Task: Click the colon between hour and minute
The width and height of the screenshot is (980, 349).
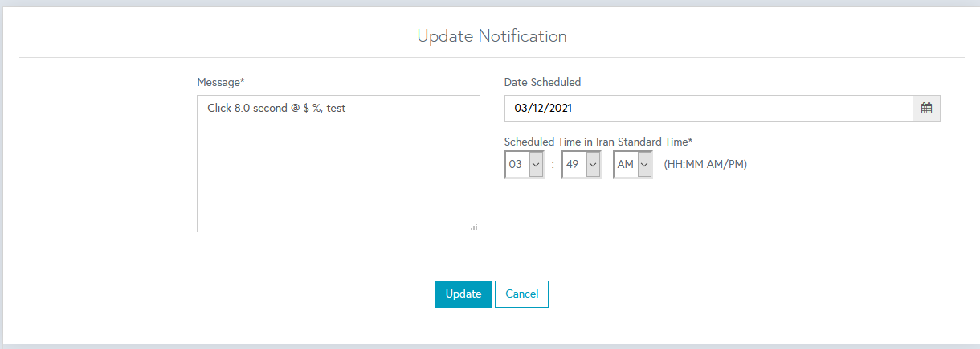Action: (x=553, y=164)
